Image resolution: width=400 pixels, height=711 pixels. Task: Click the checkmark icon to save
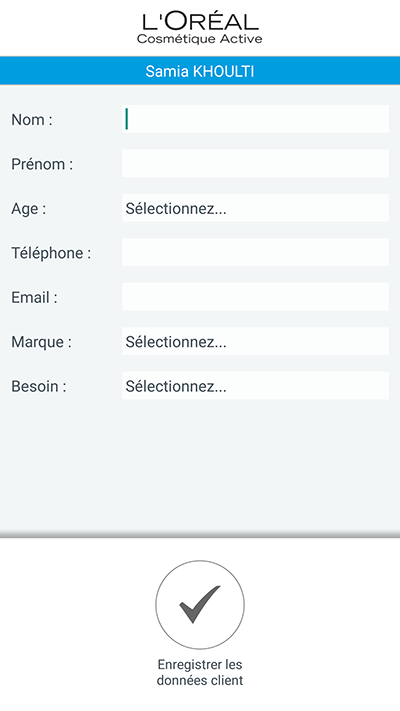tap(200, 604)
